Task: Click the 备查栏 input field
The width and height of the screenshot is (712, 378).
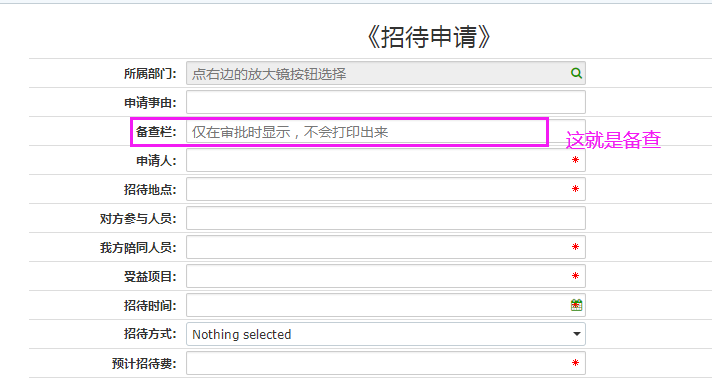Action: [x=386, y=132]
